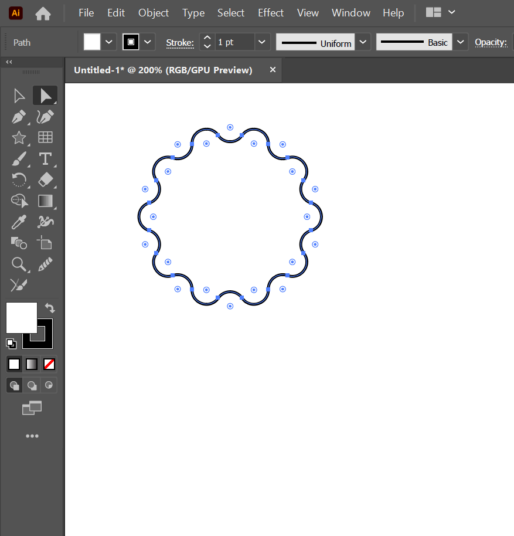Select the Type tool
The width and height of the screenshot is (514, 536).
(45, 159)
